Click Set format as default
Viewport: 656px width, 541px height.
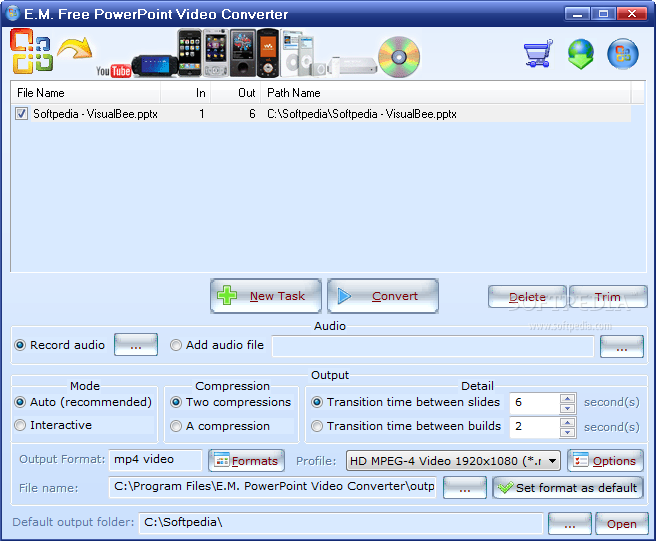pyautogui.click(x=568, y=488)
